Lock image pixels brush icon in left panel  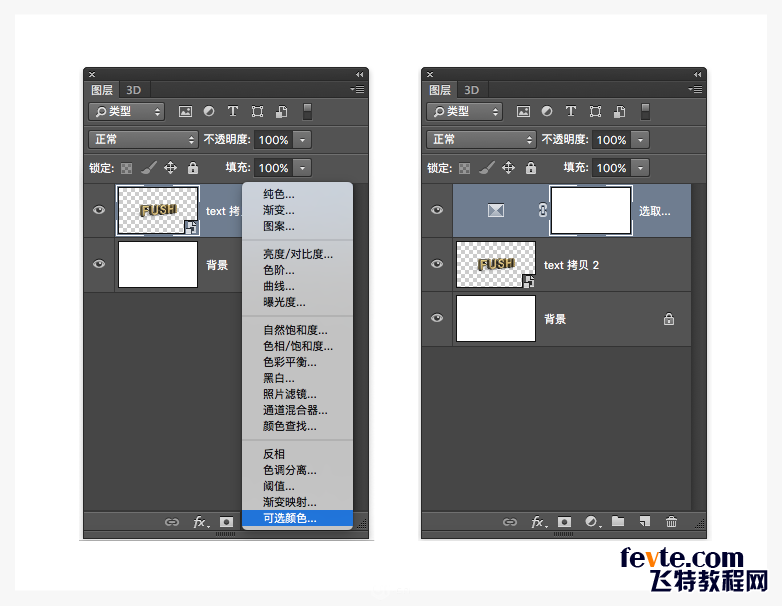click(x=149, y=168)
